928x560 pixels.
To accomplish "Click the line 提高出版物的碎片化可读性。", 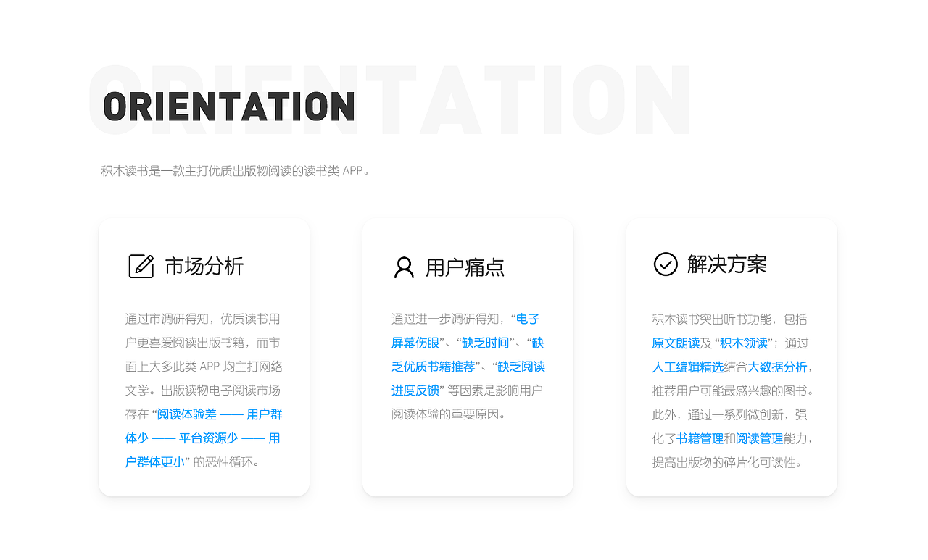I will click(x=728, y=462).
